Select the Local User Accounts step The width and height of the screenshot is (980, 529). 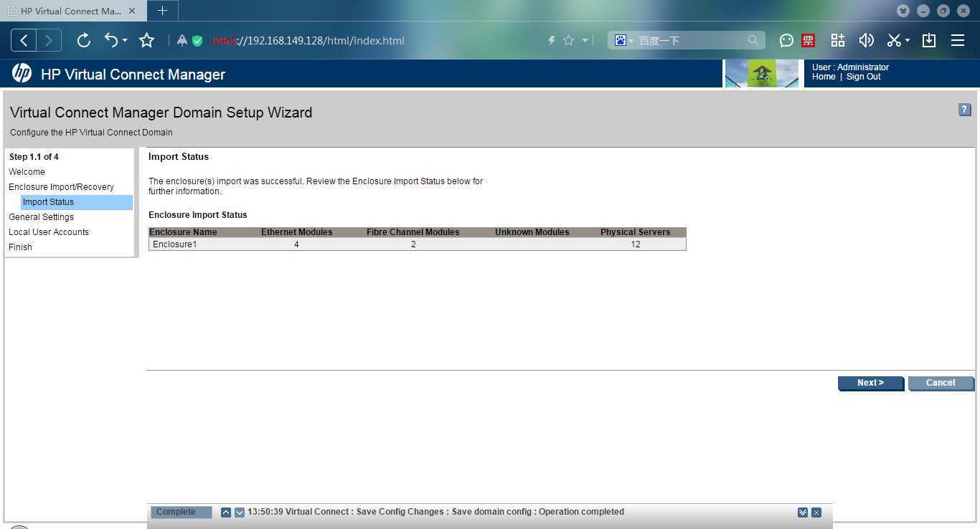point(49,232)
